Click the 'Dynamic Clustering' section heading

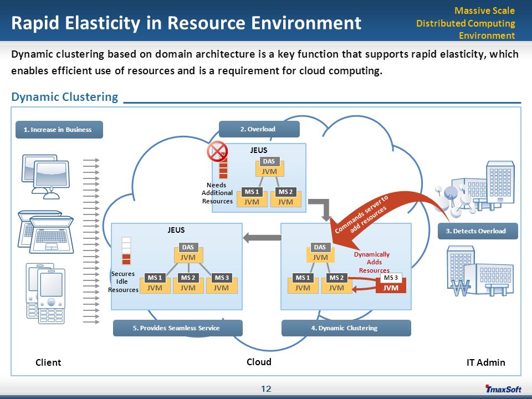click(64, 96)
